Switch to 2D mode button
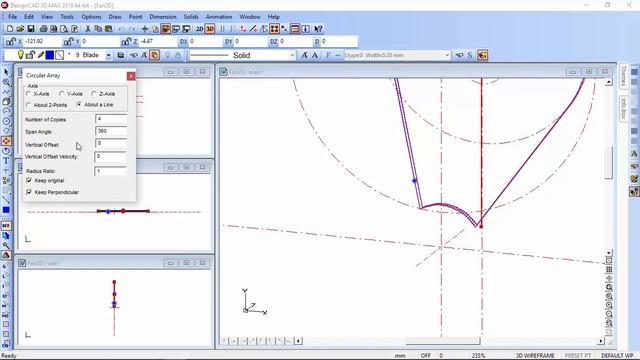 pos(199,29)
